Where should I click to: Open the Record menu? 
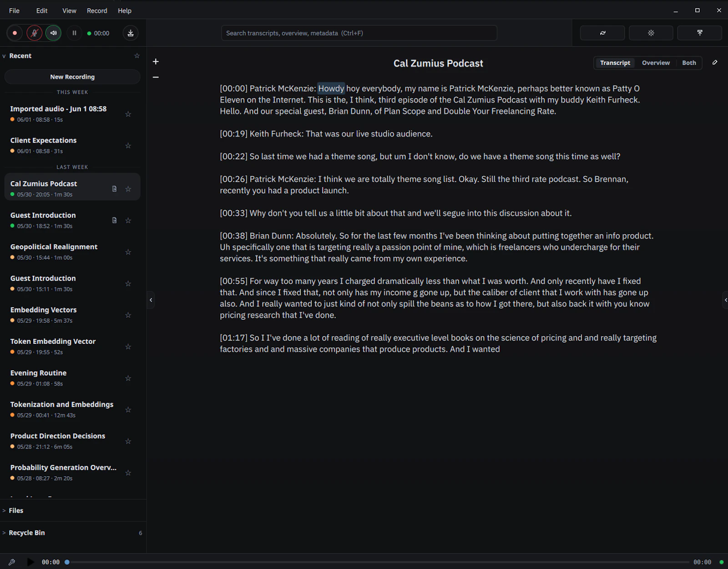[x=97, y=10]
